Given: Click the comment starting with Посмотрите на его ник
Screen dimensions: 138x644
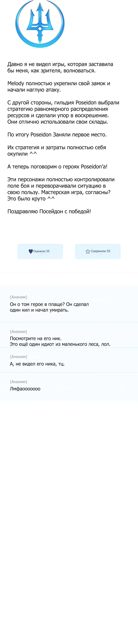Looking at the screenshot, I should [x=60, y=341].
